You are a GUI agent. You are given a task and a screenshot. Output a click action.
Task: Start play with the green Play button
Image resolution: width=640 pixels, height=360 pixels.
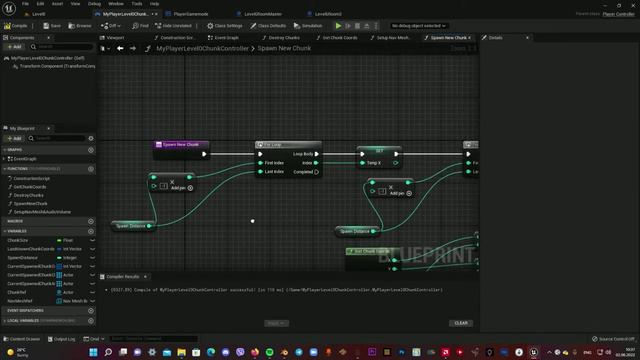click(338, 26)
